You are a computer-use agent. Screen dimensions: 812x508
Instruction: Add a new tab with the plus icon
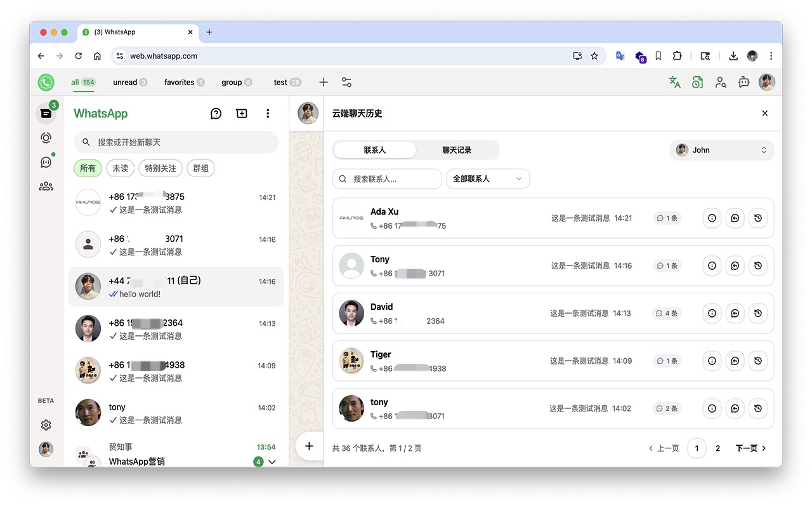(x=324, y=82)
